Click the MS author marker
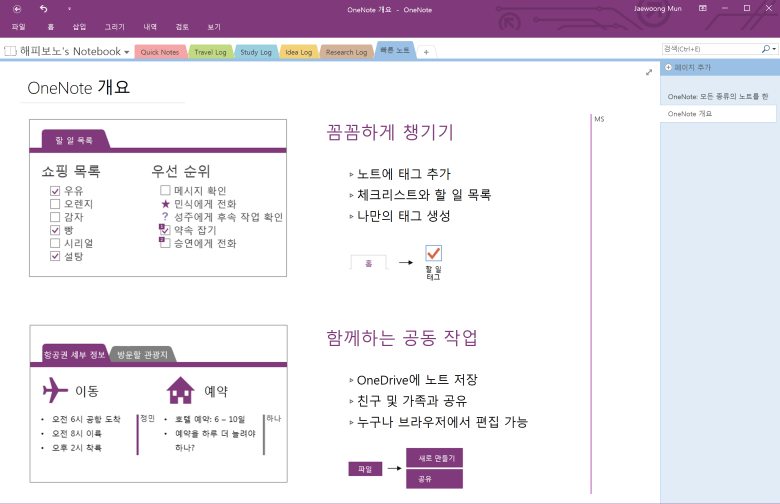 coord(599,119)
